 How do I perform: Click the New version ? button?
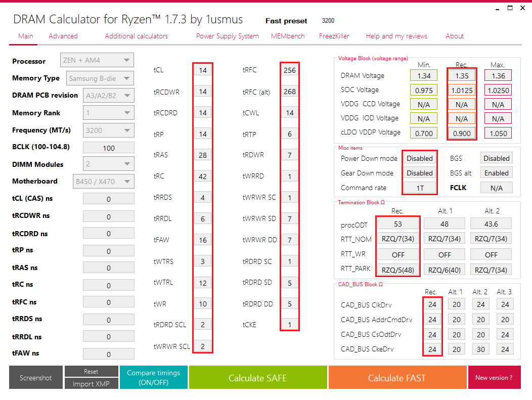pos(494,377)
